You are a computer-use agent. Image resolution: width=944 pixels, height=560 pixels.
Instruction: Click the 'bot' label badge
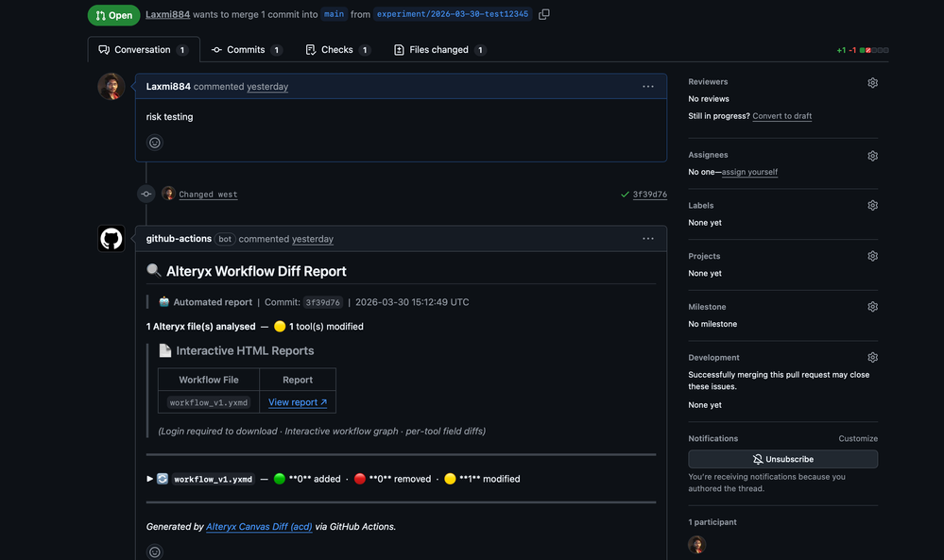(x=225, y=239)
